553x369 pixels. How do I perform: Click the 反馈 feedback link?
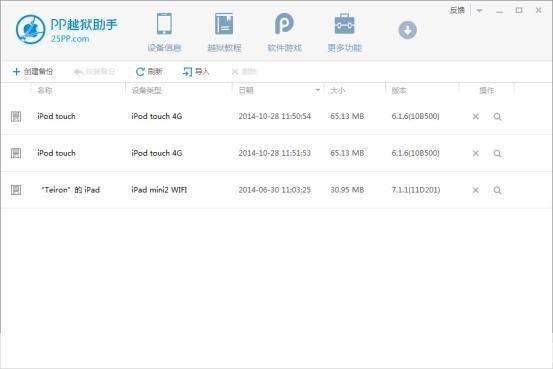point(457,11)
